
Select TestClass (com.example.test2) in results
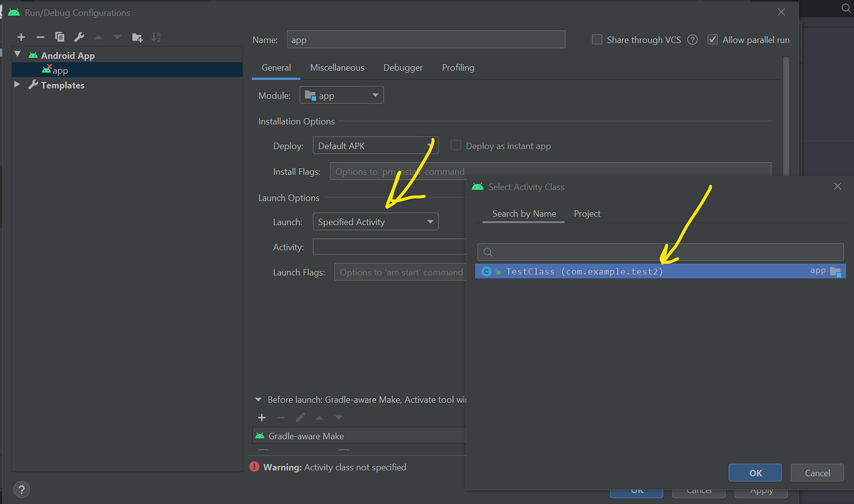(x=661, y=271)
